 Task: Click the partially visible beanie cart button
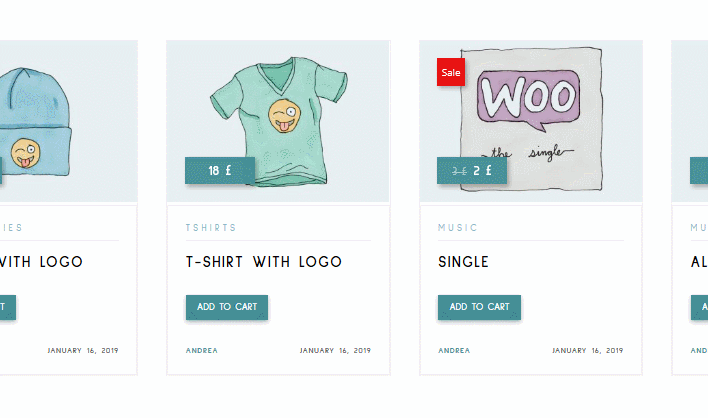coord(8,307)
